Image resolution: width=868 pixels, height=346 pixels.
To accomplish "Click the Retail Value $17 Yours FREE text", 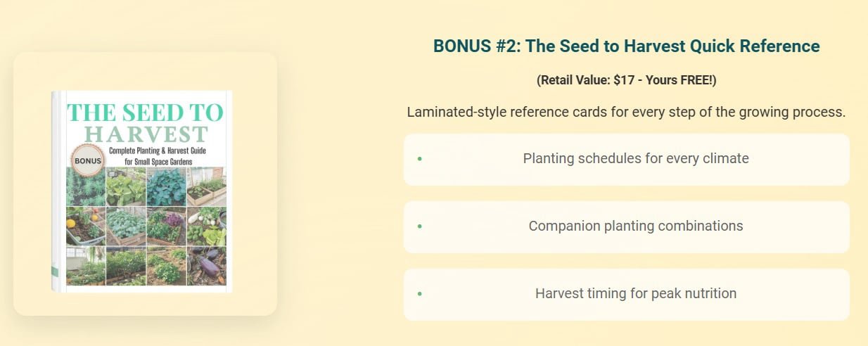I will [626, 80].
